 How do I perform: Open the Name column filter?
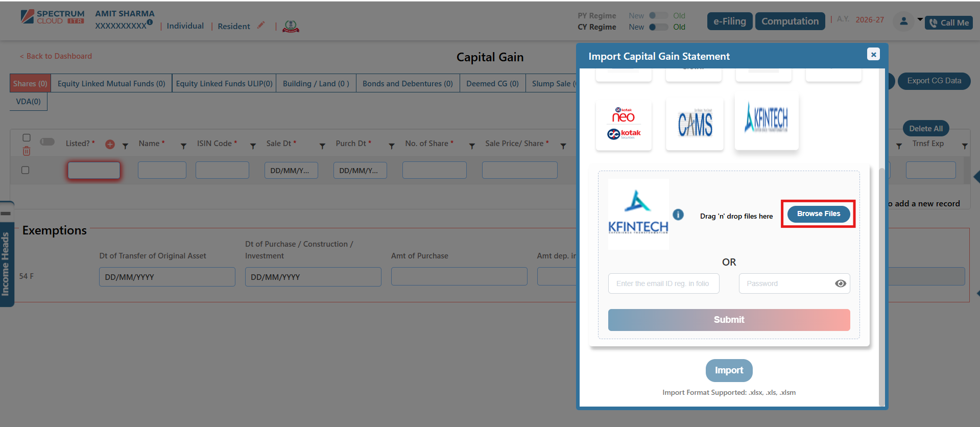click(x=183, y=146)
